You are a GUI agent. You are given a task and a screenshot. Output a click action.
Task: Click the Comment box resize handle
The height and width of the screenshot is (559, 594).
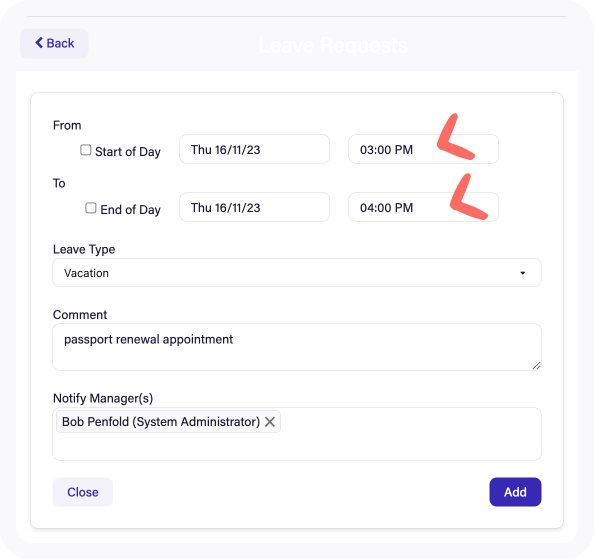536,365
